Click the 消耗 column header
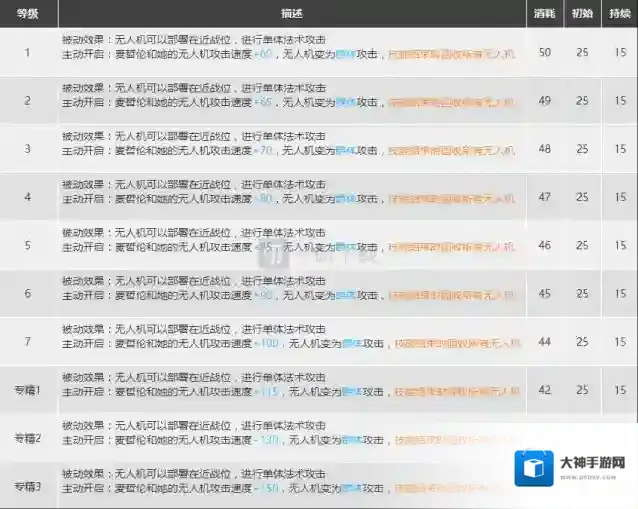 544,14
